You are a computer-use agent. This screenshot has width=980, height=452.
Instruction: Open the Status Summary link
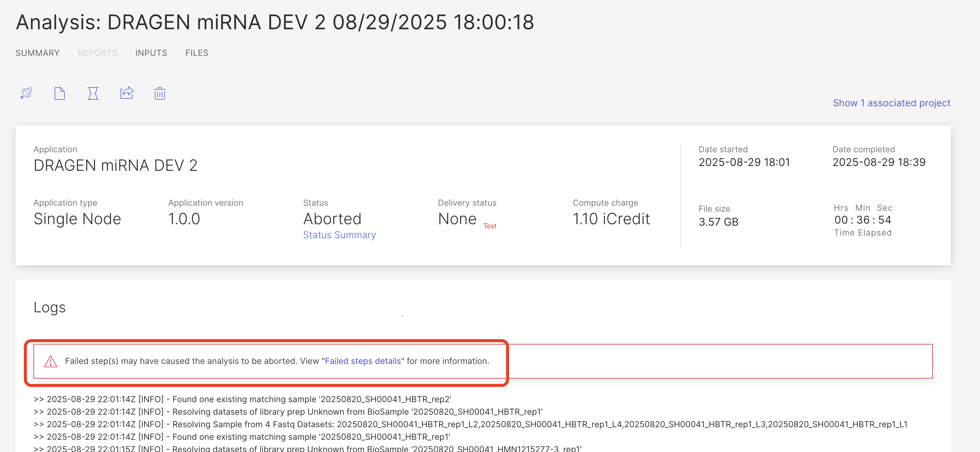coord(339,235)
